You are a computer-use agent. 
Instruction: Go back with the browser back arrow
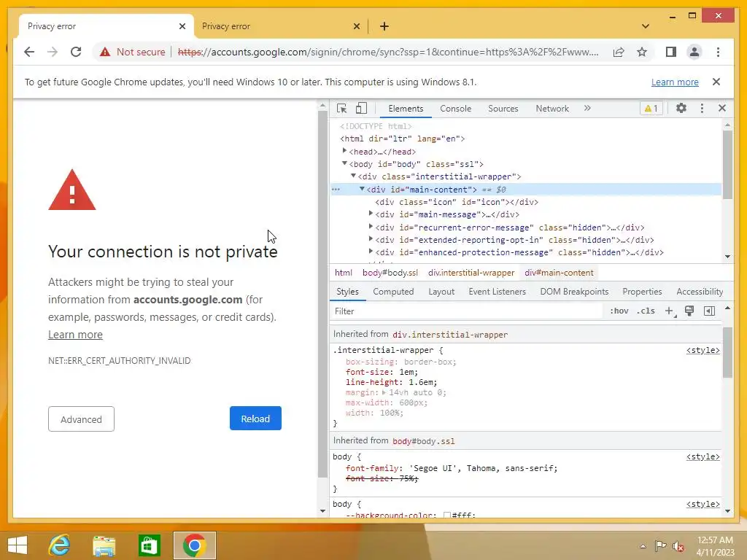(x=29, y=52)
